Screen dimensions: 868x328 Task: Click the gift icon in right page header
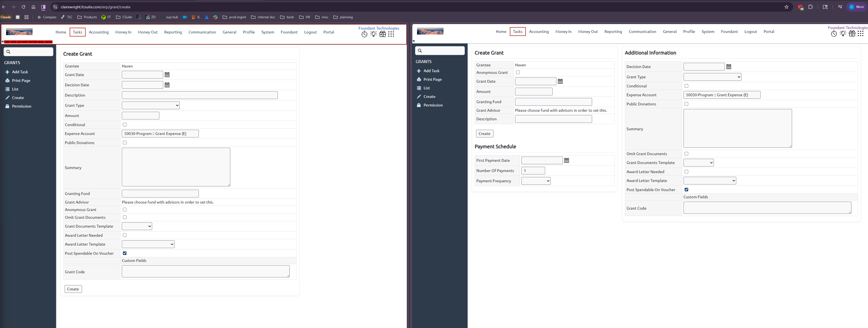[x=852, y=33]
